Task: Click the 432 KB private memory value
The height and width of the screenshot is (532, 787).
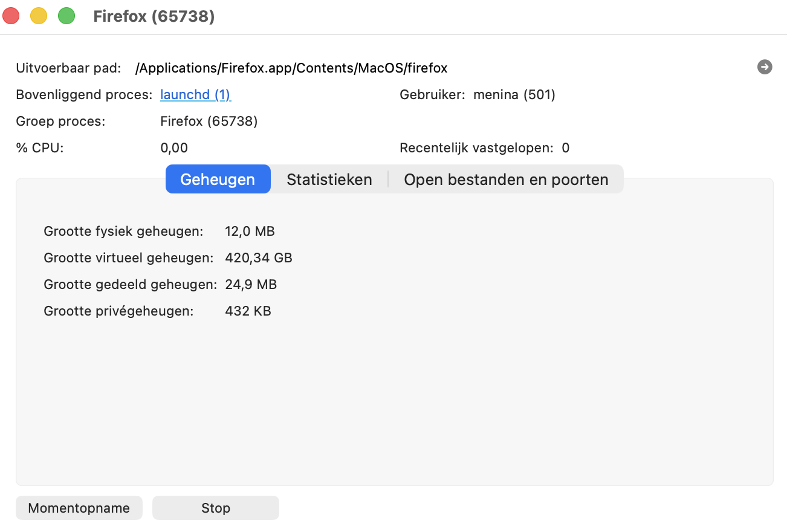Action: tap(248, 311)
